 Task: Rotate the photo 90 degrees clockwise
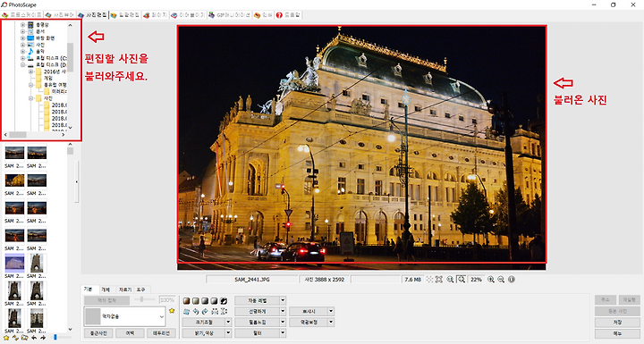[x=205, y=312]
